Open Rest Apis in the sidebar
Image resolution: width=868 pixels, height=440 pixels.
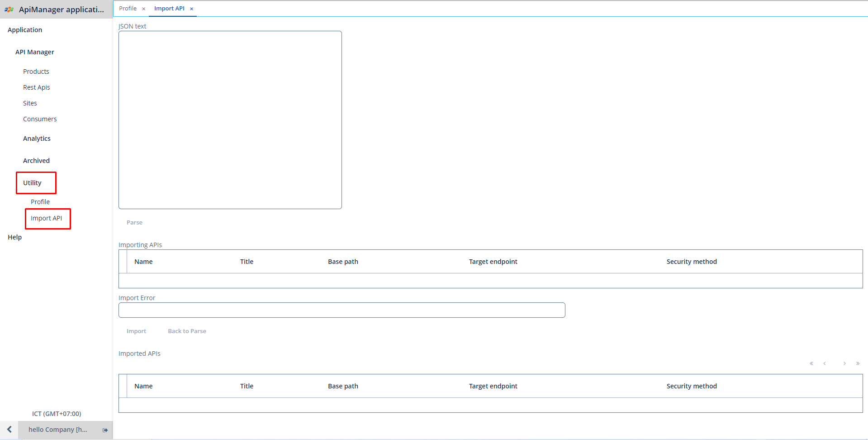(37, 87)
